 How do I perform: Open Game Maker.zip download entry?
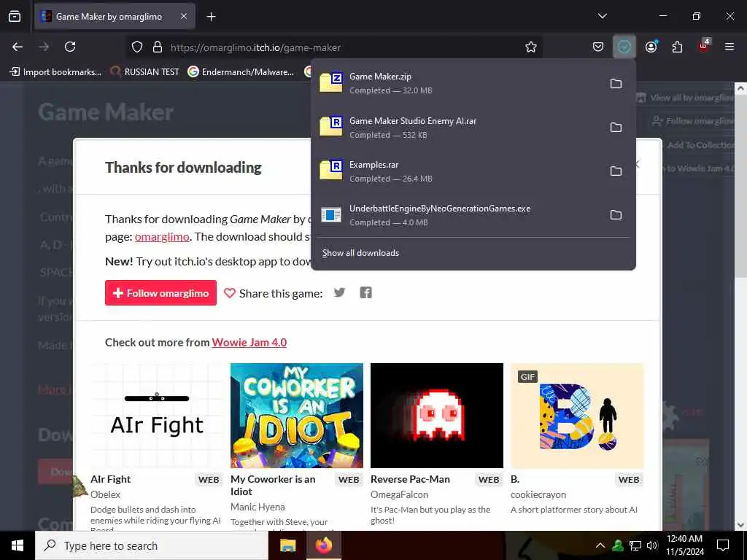click(x=458, y=83)
